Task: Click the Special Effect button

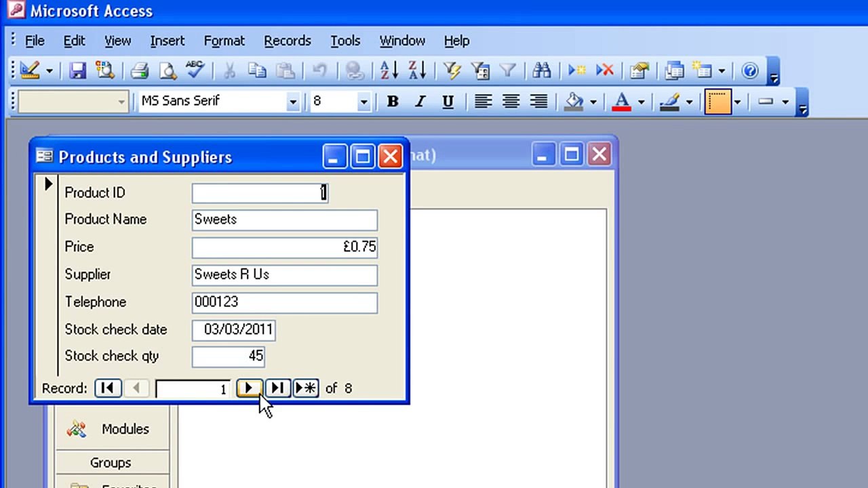Action: pyautogui.click(x=766, y=102)
